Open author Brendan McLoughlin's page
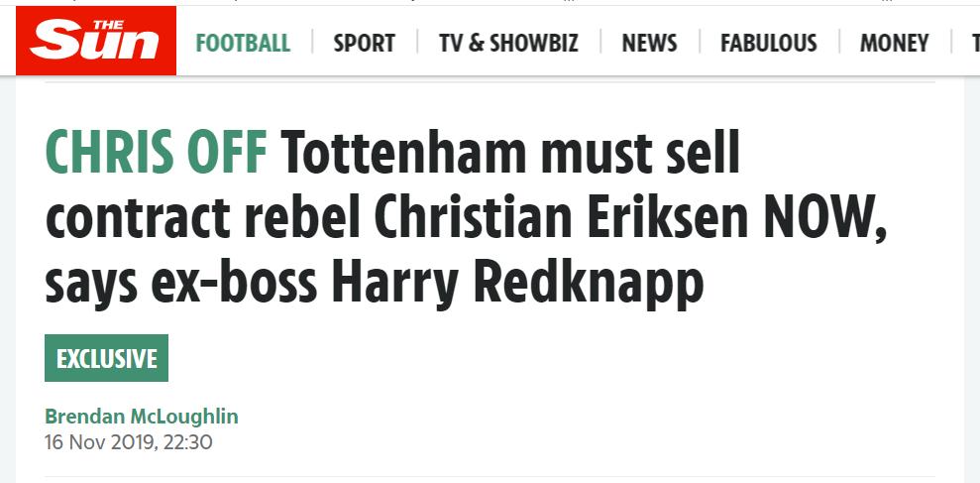This screenshot has height=483, width=980. [x=142, y=417]
